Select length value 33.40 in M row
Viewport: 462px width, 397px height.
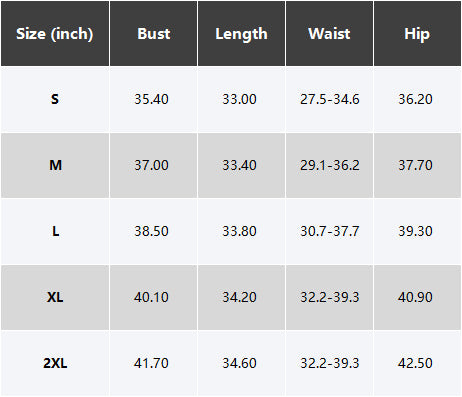(x=239, y=165)
